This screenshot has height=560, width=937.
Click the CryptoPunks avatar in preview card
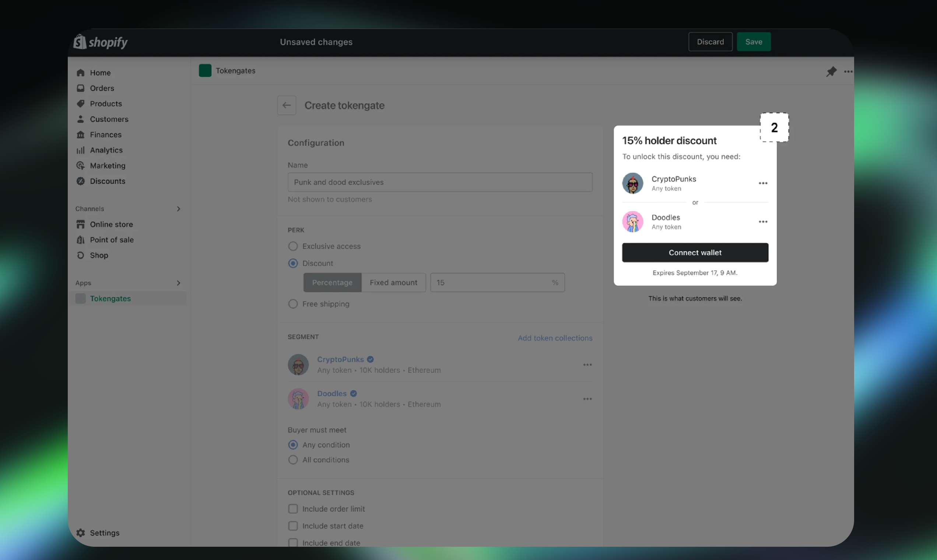633,183
